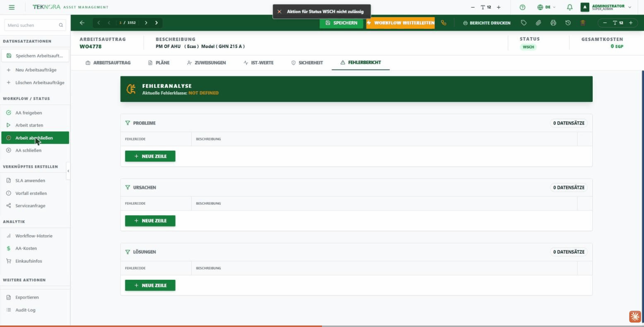Screen dimensions: 644x327
Task: Select the Fehlerbericht tab
Action: pos(360,63)
